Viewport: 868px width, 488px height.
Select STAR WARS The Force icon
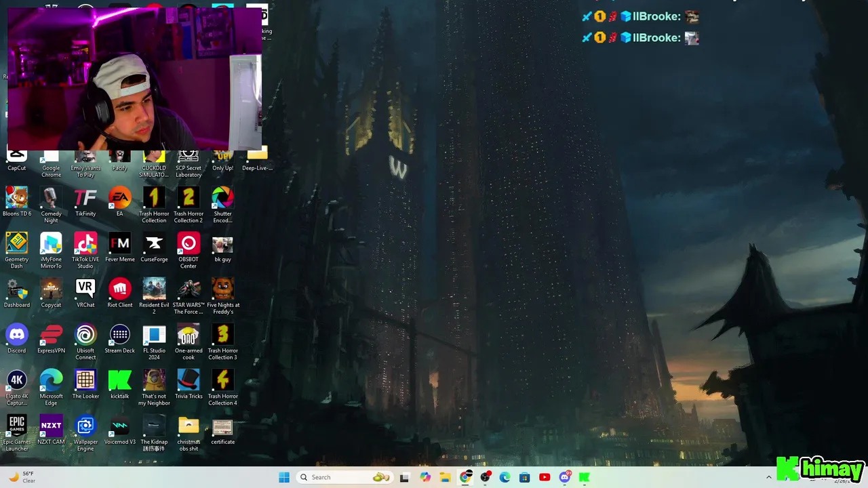coord(189,296)
